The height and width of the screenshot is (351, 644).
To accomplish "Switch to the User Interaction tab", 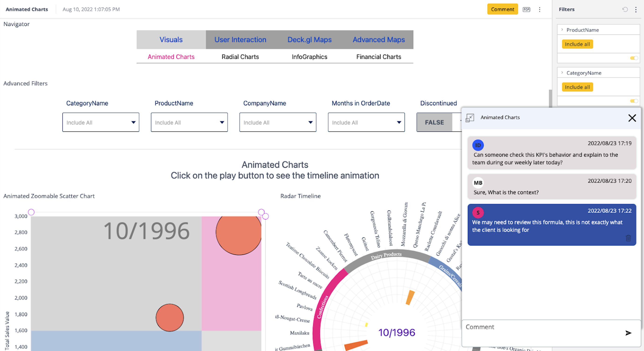I will pos(240,39).
